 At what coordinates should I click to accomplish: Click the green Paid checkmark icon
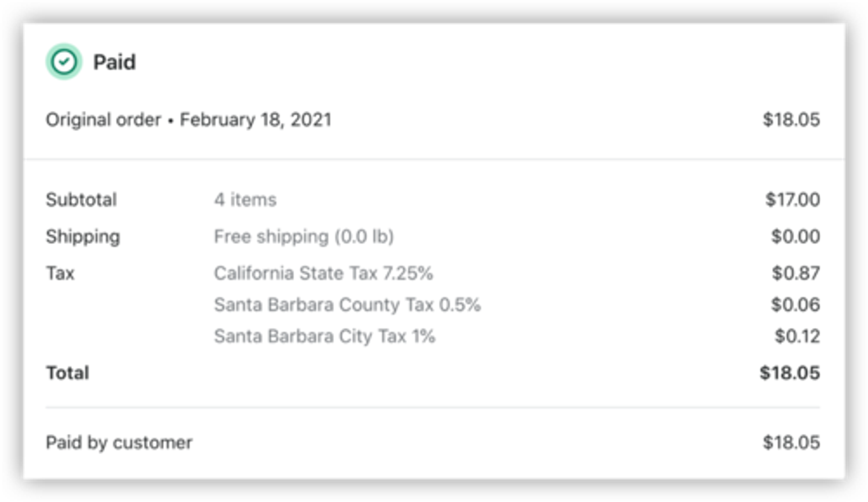pos(64,62)
